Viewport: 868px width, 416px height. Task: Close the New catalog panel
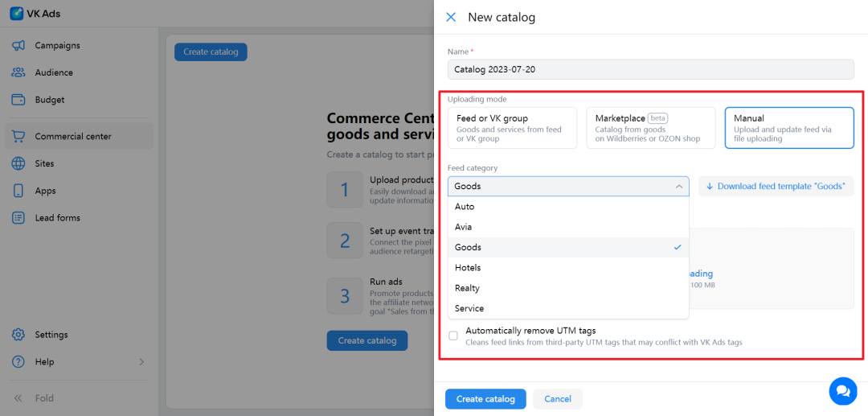click(451, 17)
